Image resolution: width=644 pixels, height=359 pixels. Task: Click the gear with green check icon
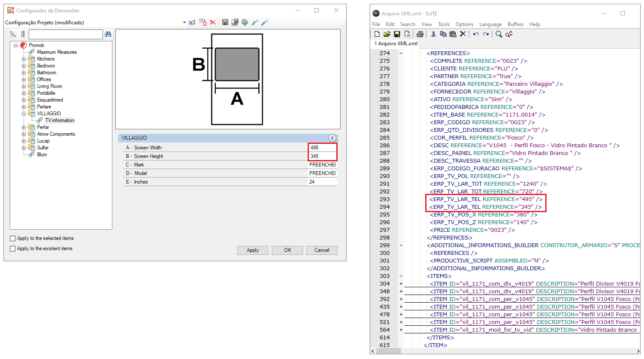pyautogui.click(x=245, y=22)
